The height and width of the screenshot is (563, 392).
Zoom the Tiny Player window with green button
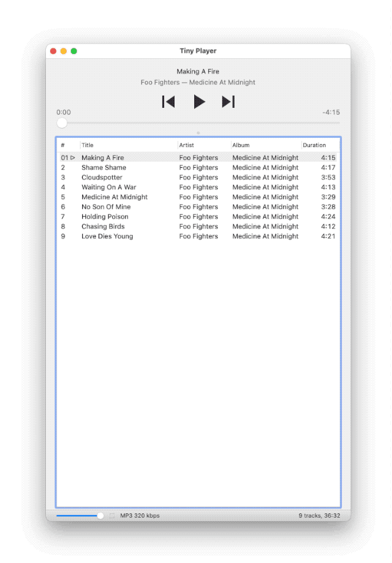[x=74, y=51]
